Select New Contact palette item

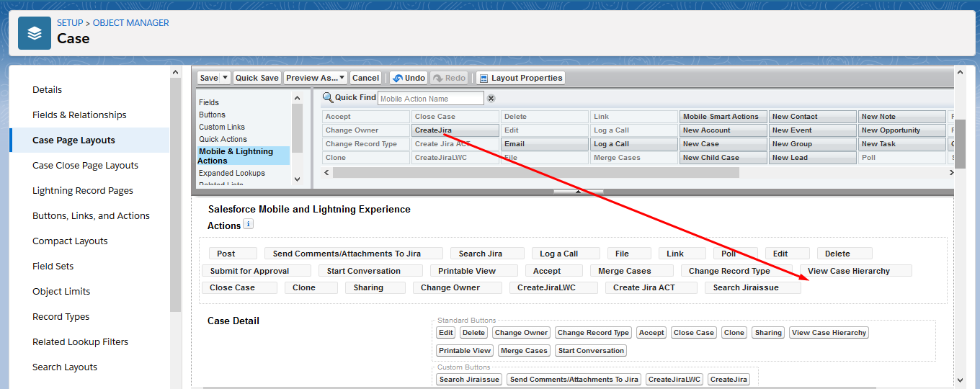(813, 117)
